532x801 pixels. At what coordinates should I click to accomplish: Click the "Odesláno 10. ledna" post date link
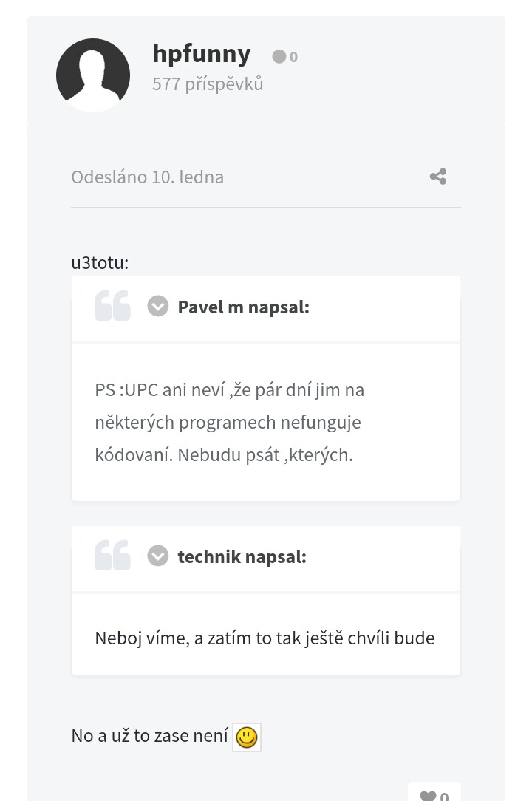(147, 177)
